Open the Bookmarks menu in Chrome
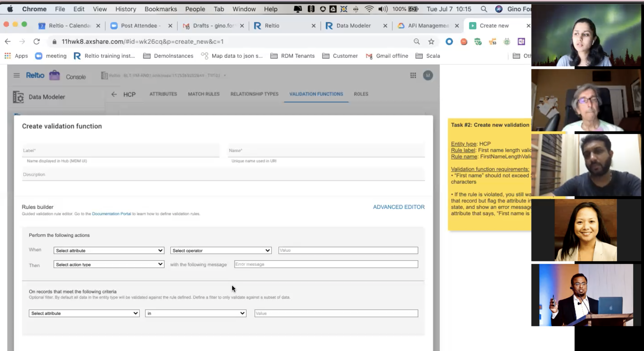Image resolution: width=644 pixels, height=351 pixels. 160,9
